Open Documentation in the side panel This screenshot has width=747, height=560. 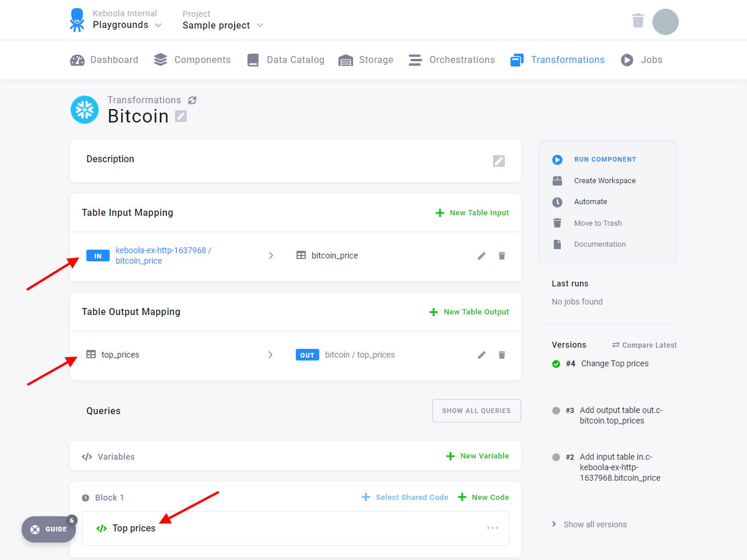pos(589,244)
